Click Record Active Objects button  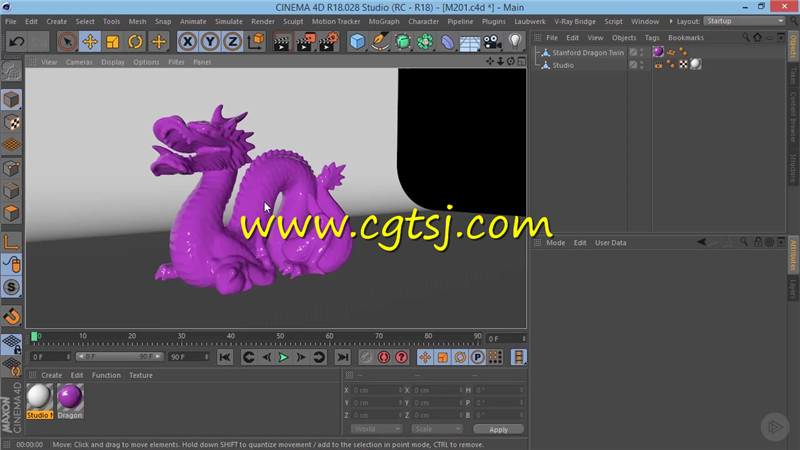(366, 357)
